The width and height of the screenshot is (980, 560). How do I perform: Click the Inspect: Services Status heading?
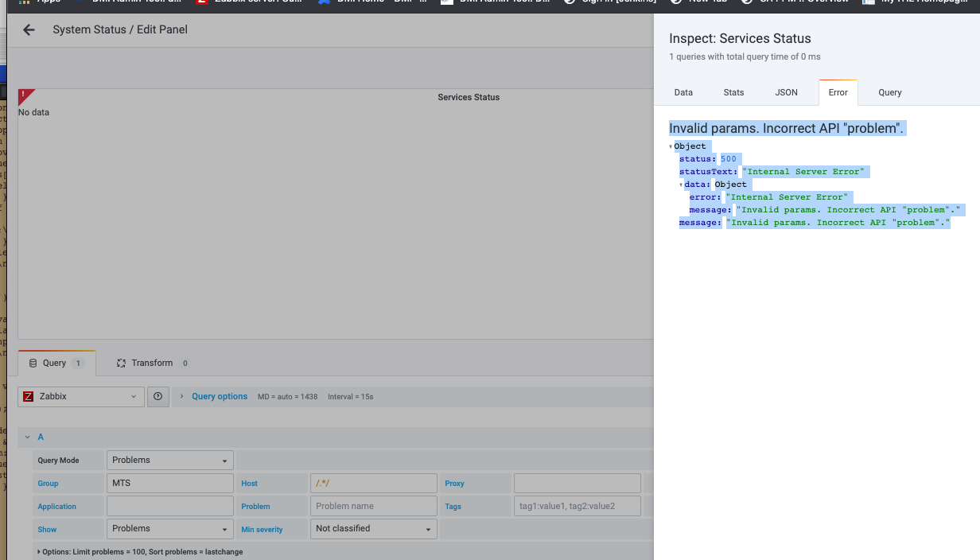click(x=740, y=38)
